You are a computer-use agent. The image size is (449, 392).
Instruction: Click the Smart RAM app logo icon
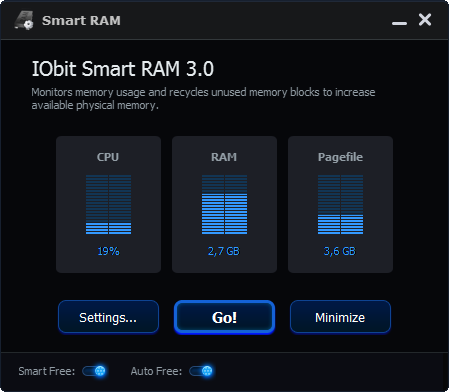pyautogui.click(x=24, y=20)
